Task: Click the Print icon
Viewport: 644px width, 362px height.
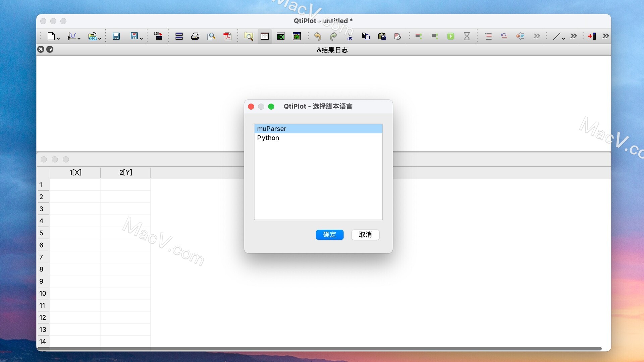Action: pyautogui.click(x=195, y=36)
